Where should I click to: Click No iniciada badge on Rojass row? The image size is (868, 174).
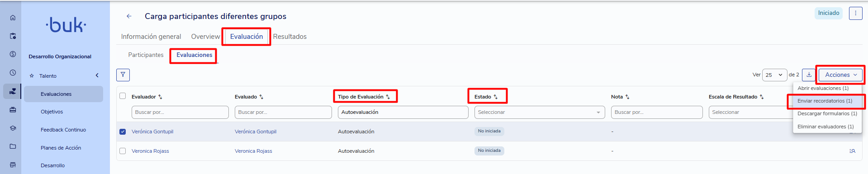489,150
